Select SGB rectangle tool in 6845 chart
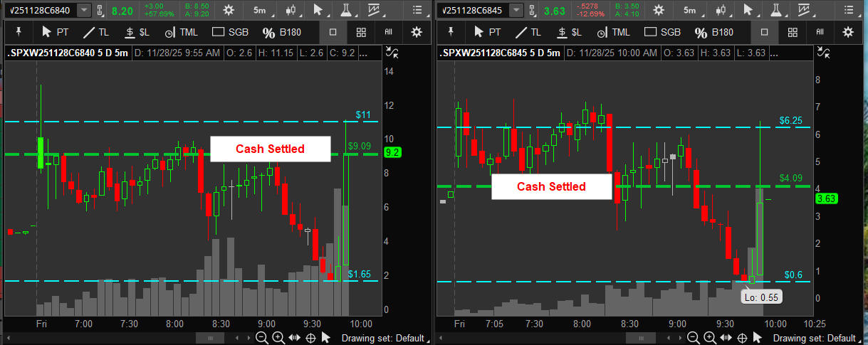868x345 pixels. tap(662, 32)
